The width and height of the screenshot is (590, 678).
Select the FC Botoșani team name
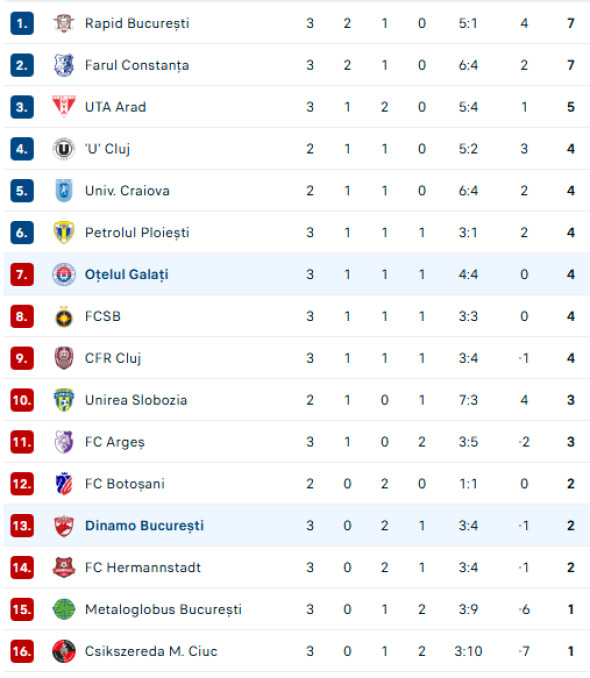125,484
